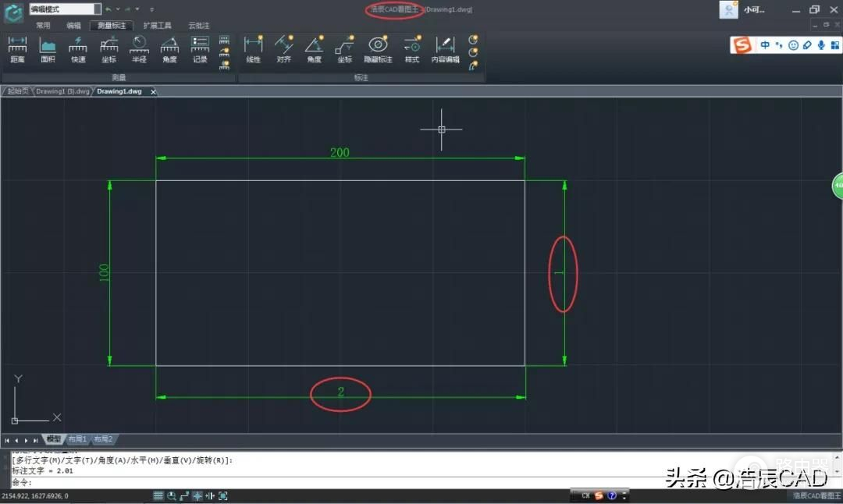The height and width of the screenshot is (504, 843).
Task: Choose the 半径 radius measure tool
Action: (x=138, y=49)
